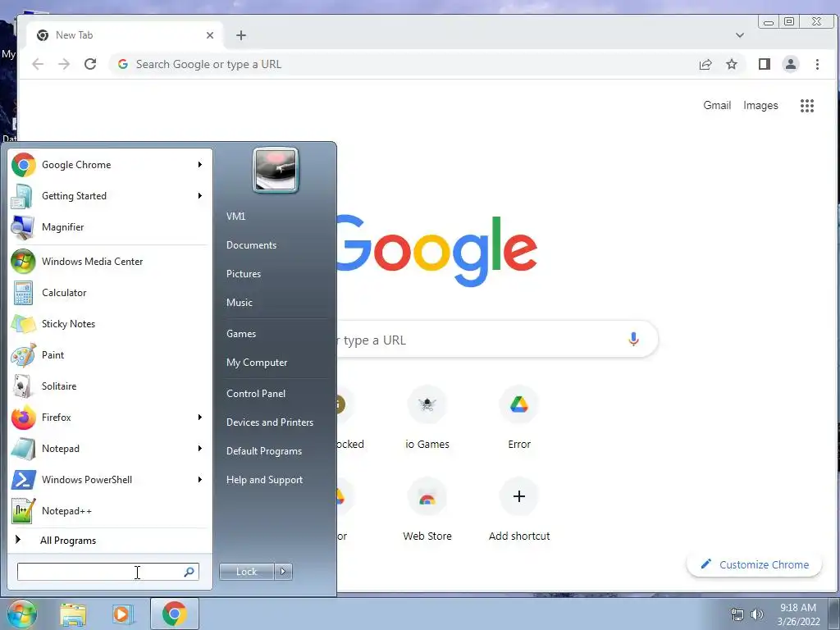
Task: Click Add shortcut button
Action: click(519, 510)
